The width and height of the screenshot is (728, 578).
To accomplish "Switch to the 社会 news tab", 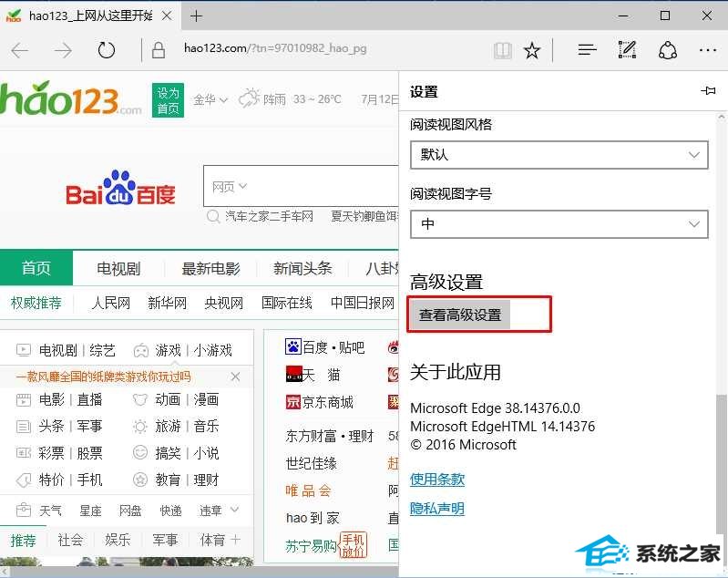I will 70,540.
